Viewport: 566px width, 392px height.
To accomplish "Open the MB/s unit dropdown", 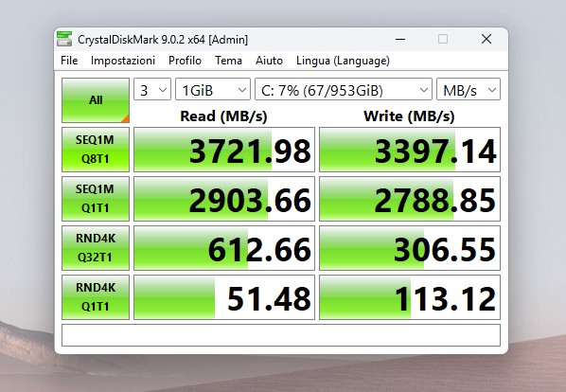I will (469, 89).
